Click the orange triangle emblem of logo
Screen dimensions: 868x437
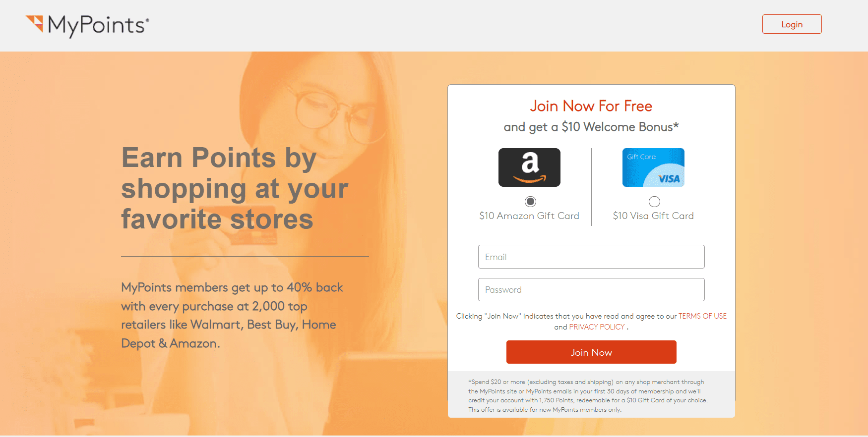35,24
